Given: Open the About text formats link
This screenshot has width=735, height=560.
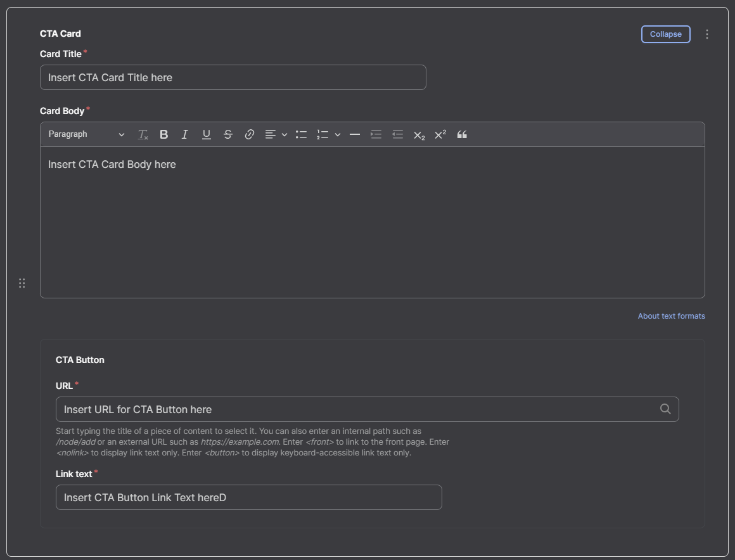Looking at the screenshot, I should point(671,316).
